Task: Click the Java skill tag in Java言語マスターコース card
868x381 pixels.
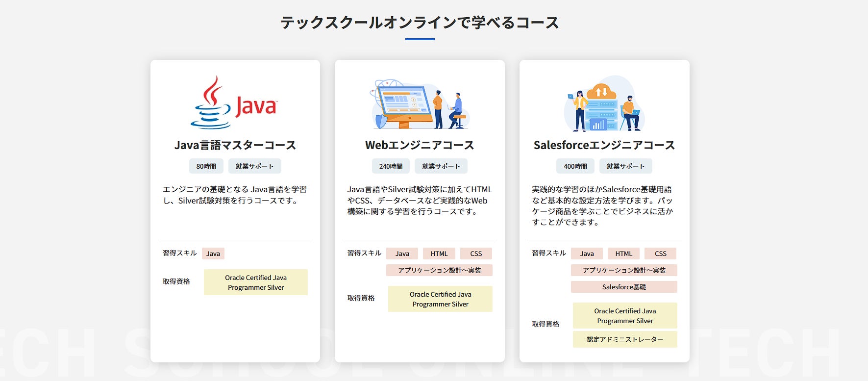Action: 213,254
